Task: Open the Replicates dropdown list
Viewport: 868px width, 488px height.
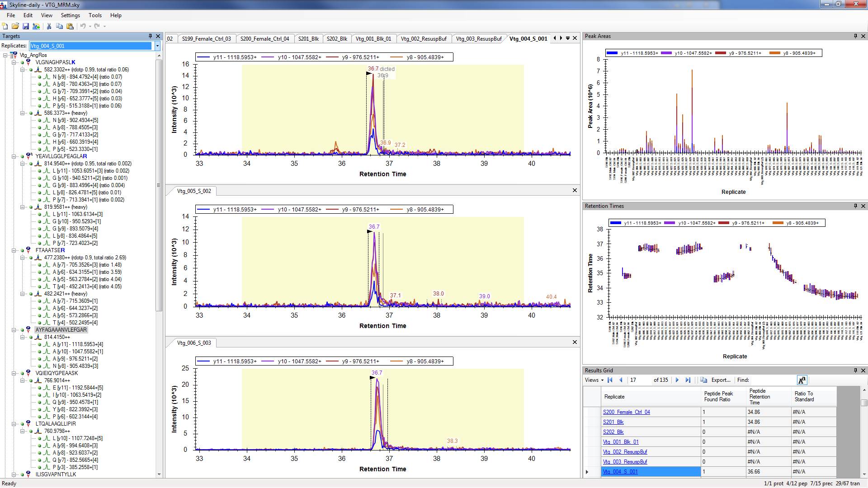Action: (x=157, y=46)
